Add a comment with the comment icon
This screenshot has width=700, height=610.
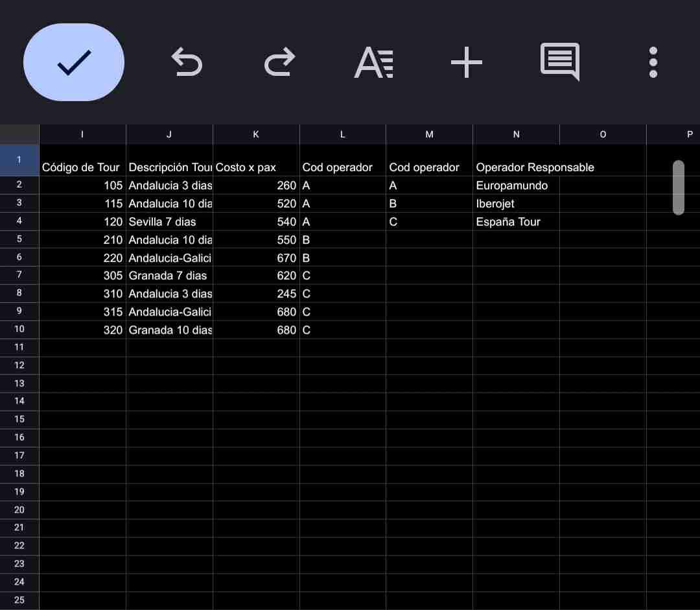(x=560, y=62)
